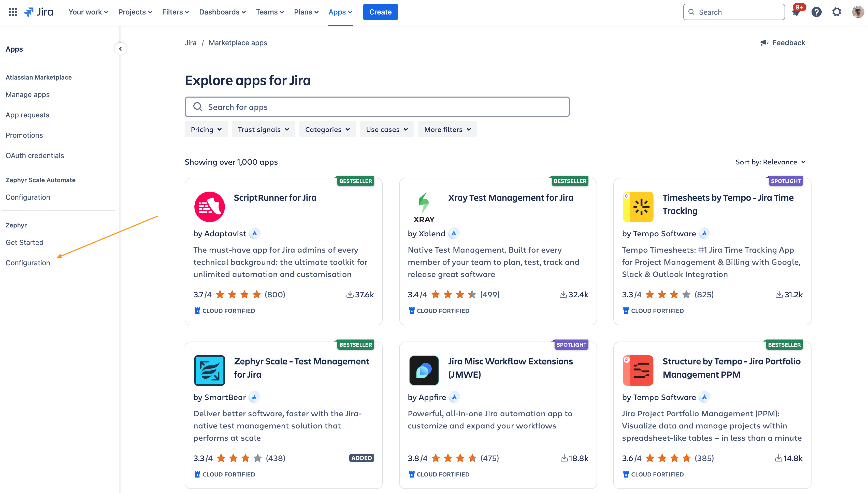Open the Dashboards menu
The height and width of the screenshot is (493, 868).
pyautogui.click(x=222, y=12)
